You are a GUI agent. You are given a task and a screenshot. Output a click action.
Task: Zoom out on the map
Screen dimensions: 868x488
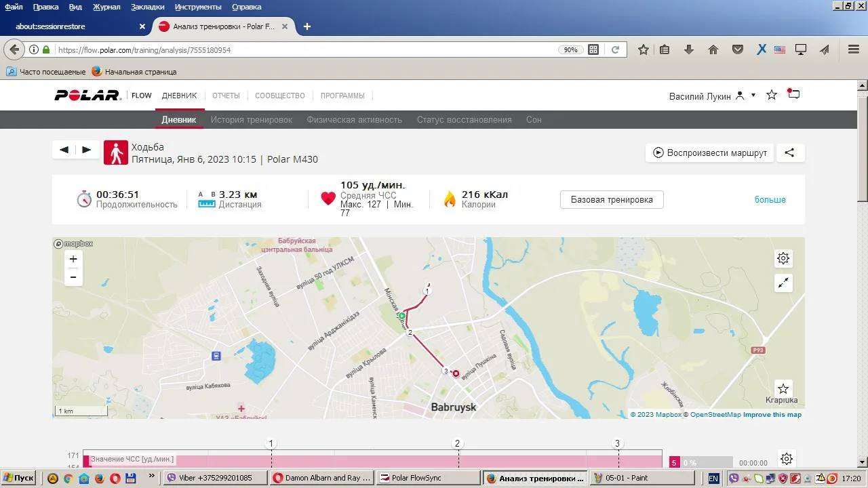(x=73, y=277)
